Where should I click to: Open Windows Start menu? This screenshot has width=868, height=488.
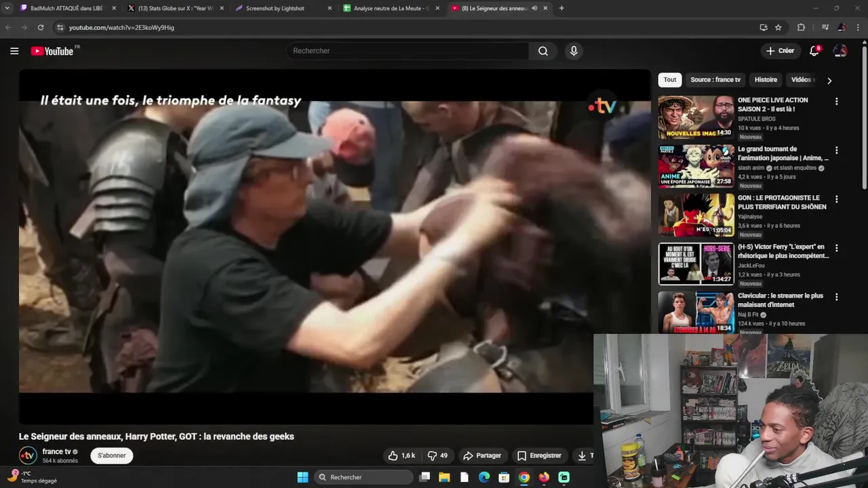302,477
